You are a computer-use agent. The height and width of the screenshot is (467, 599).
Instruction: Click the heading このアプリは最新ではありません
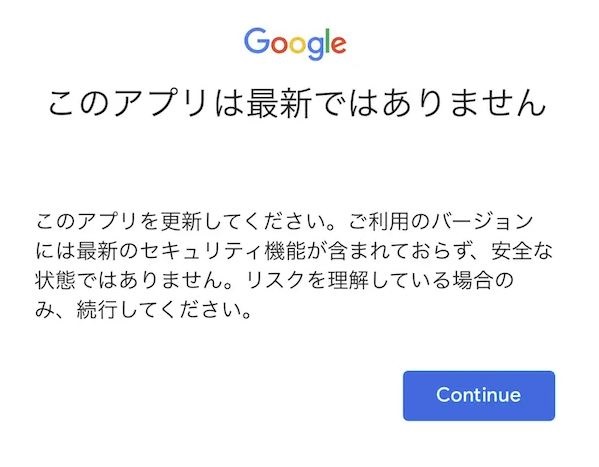(x=297, y=103)
